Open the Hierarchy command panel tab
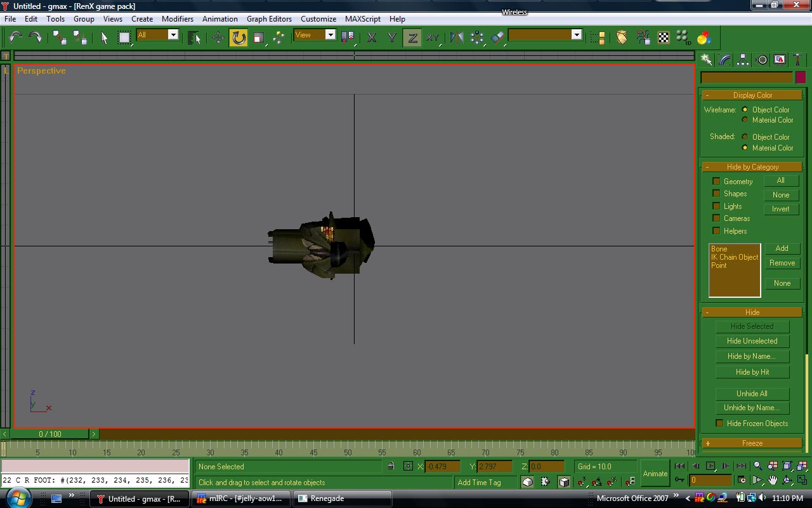Screen dimensions: 812x508 (743, 60)
